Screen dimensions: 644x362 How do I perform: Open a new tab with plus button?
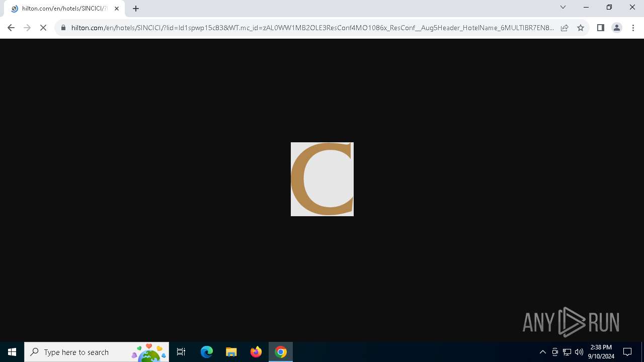tap(136, 9)
